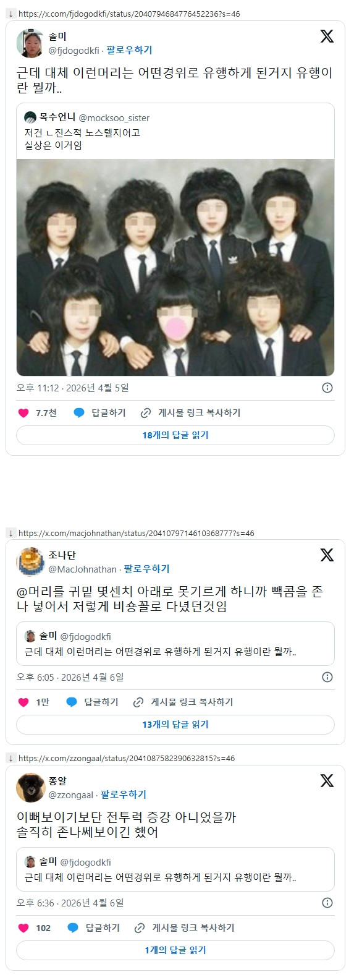362x980 pixels.
Task: Click heart icon showing 102 likes
Action: click(23, 927)
